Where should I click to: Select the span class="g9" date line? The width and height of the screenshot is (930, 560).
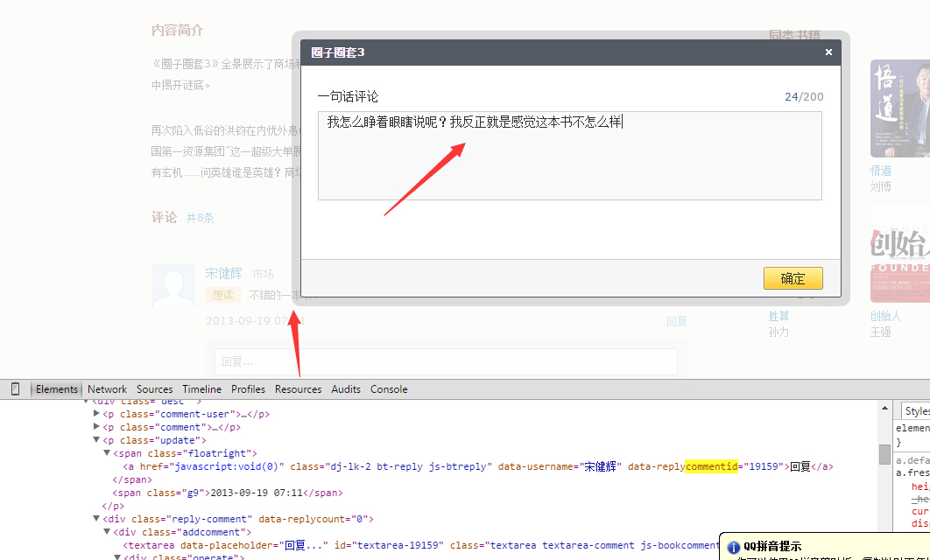pyautogui.click(x=228, y=493)
